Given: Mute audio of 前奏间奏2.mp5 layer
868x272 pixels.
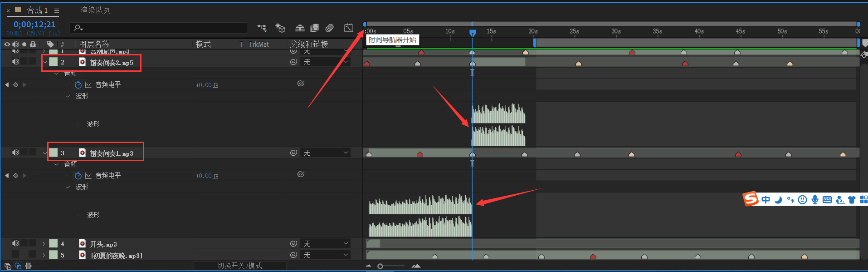Looking at the screenshot, I should (x=15, y=61).
